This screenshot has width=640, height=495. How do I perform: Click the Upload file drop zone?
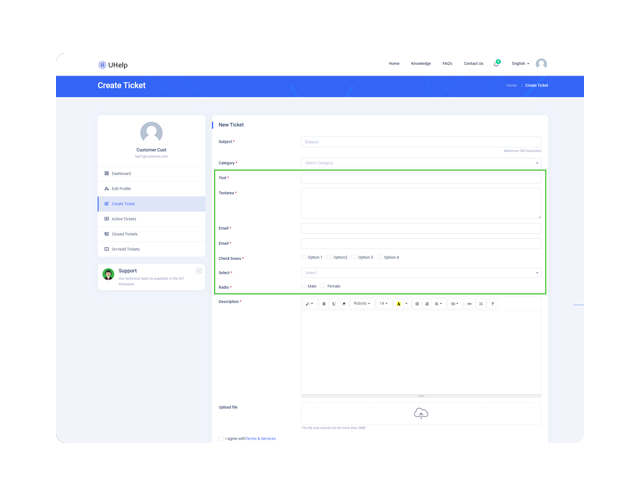[x=421, y=413]
